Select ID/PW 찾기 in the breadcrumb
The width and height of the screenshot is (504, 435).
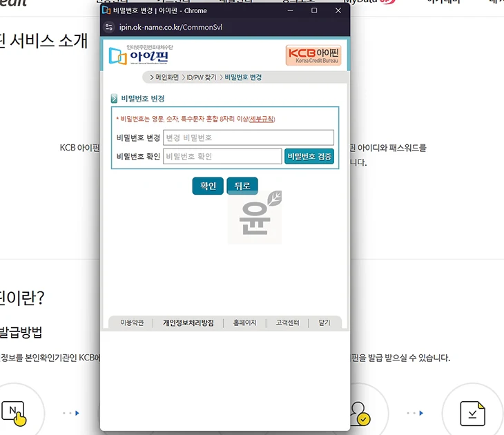click(202, 77)
